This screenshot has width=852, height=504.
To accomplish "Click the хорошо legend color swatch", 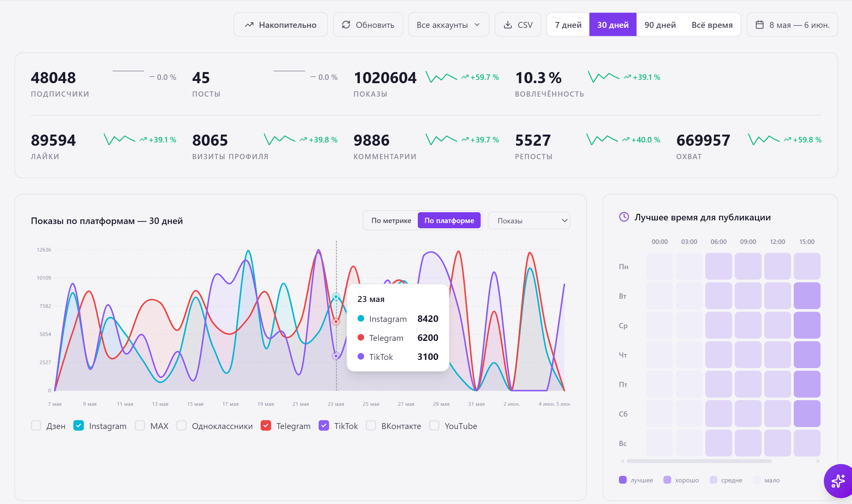I will point(667,480).
